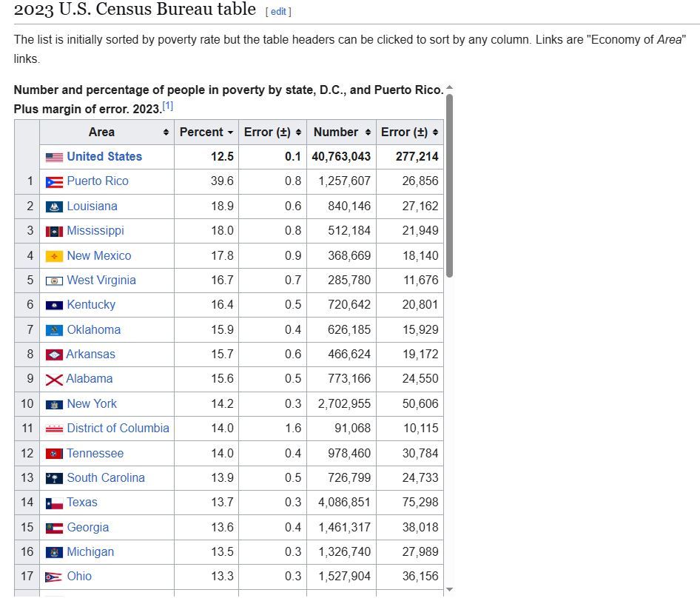Open the New Mexico link

tap(99, 256)
